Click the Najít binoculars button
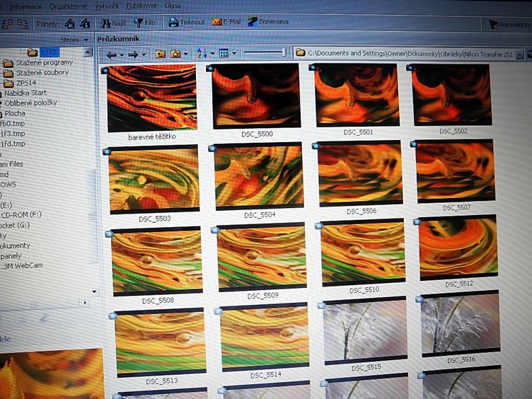The width and height of the screenshot is (532, 399). point(113,23)
